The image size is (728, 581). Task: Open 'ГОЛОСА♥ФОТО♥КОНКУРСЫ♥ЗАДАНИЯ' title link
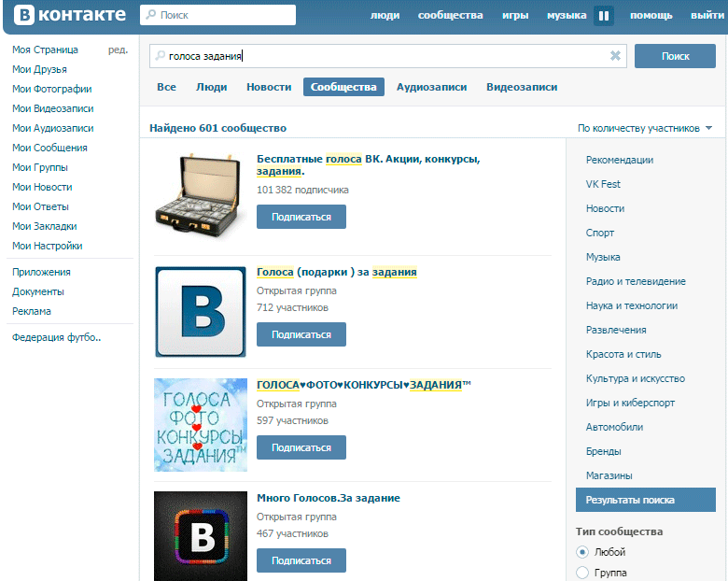pyautogui.click(x=364, y=385)
